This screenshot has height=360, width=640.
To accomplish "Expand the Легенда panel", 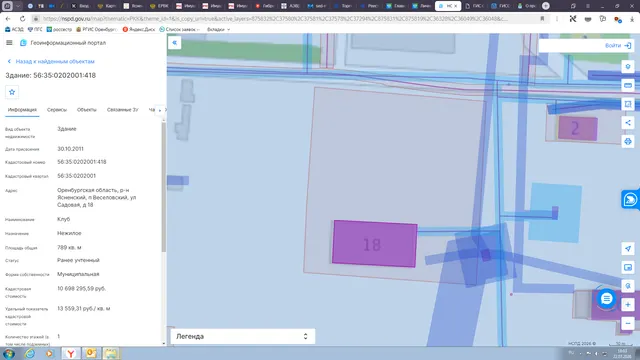I will tap(242, 336).
